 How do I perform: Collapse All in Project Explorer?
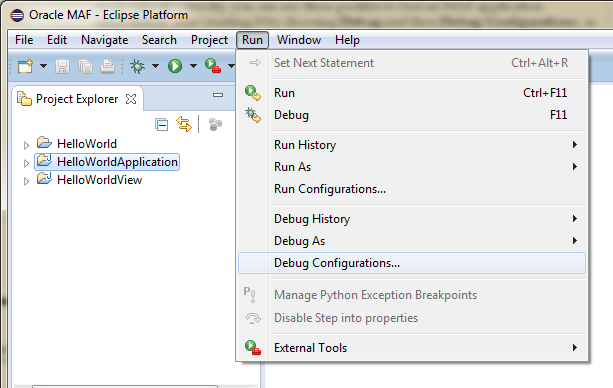161,125
